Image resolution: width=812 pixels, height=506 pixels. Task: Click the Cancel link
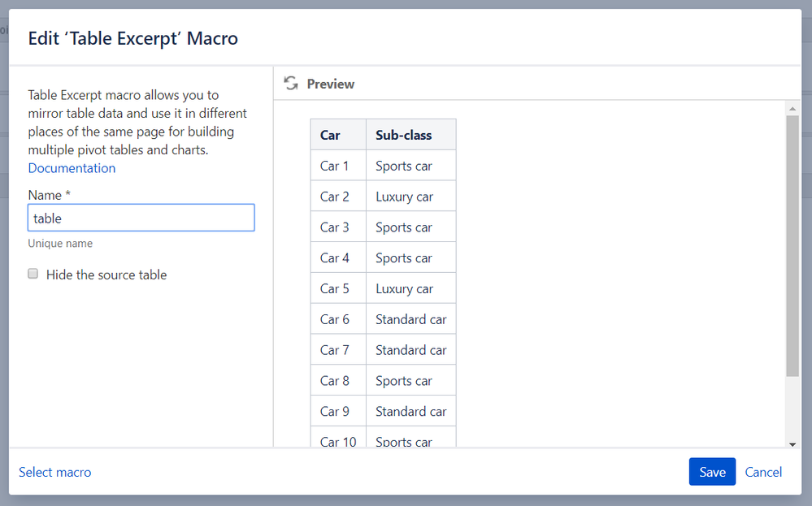[763, 472]
